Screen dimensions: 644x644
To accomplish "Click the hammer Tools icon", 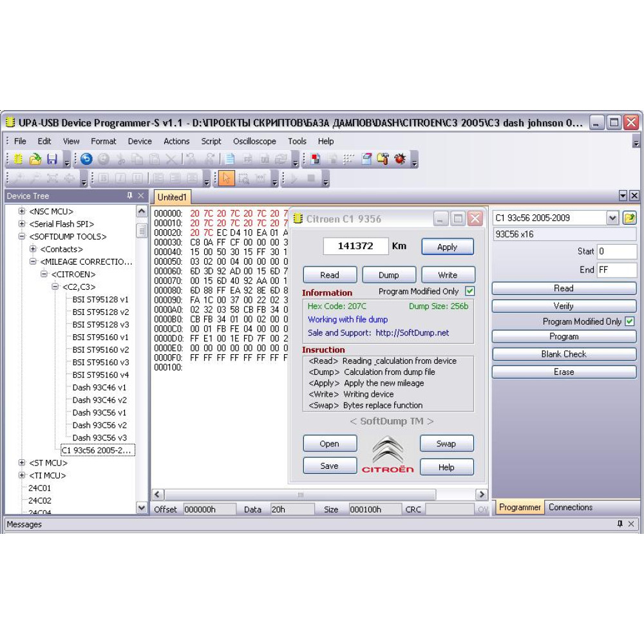I will pyautogui.click(x=383, y=159).
